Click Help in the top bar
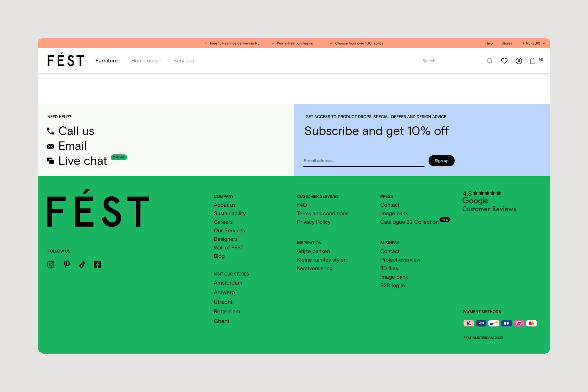This screenshot has height=392, width=588. [489, 43]
